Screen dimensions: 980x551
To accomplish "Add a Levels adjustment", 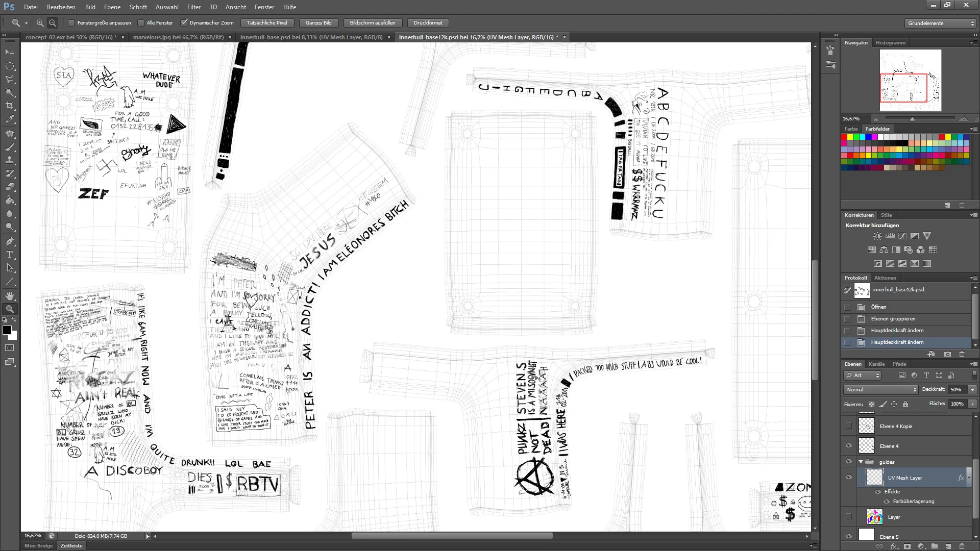I will [x=890, y=236].
